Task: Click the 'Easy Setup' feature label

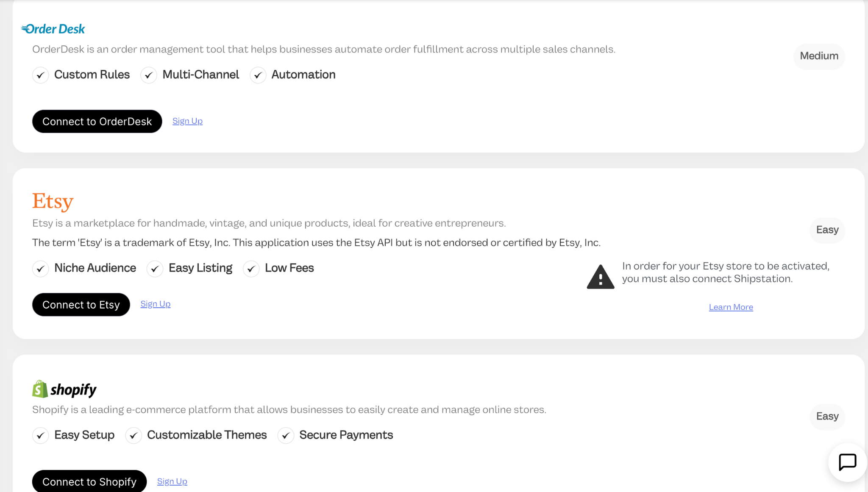Action: coord(84,435)
